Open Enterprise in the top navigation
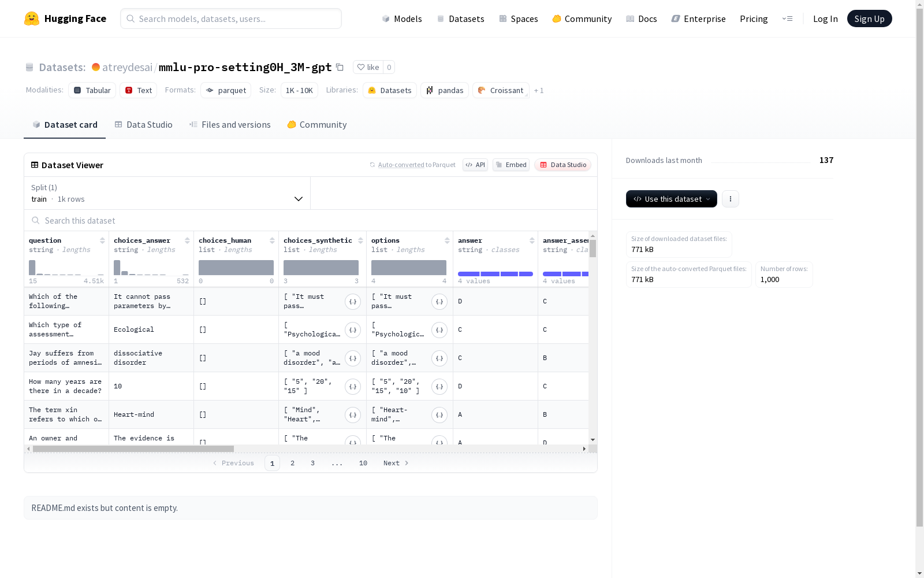 coord(699,18)
